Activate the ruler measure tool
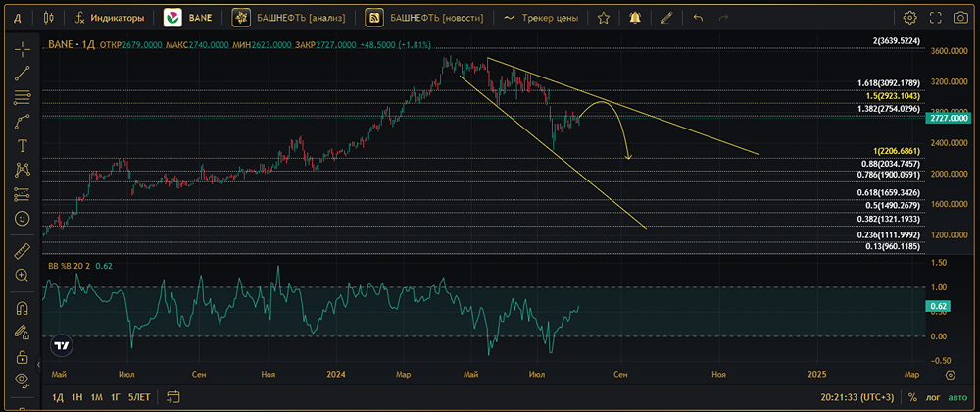This screenshot has width=980, height=412. [x=22, y=251]
